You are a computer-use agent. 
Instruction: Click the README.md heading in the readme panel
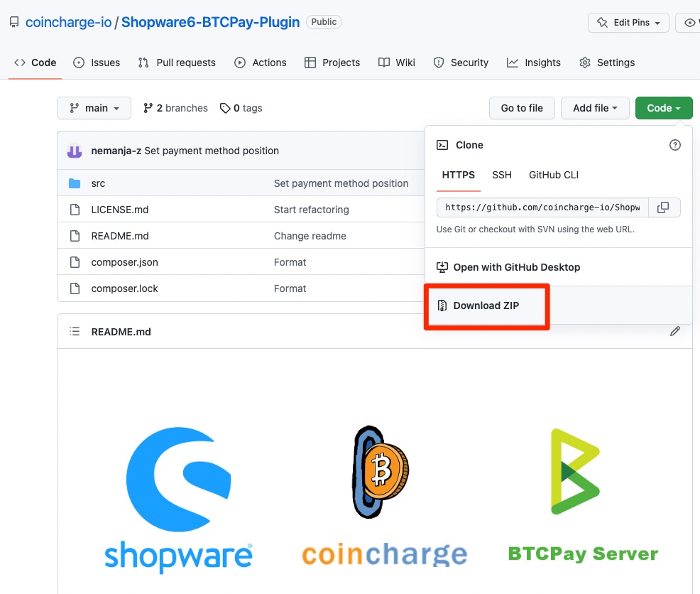point(121,332)
